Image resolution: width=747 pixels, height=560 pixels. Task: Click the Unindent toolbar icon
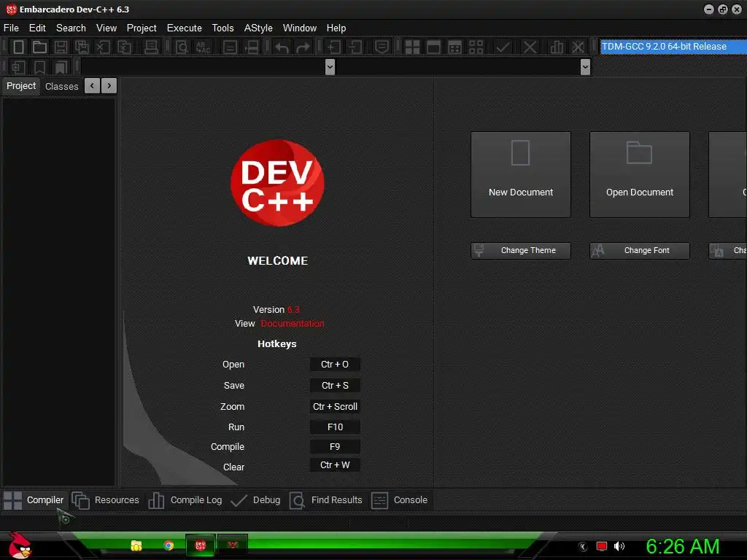[355, 47]
